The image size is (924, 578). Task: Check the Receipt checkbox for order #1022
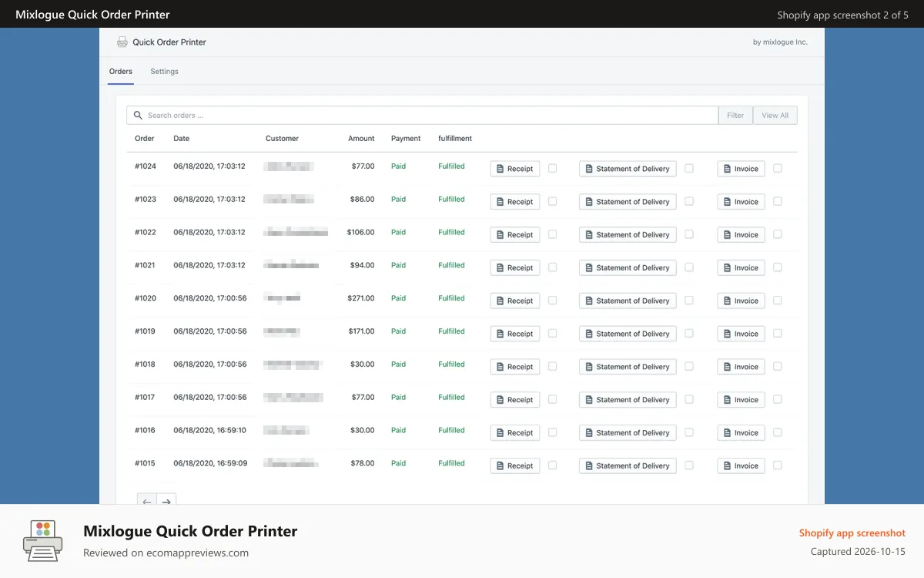click(x=553, y=234)
